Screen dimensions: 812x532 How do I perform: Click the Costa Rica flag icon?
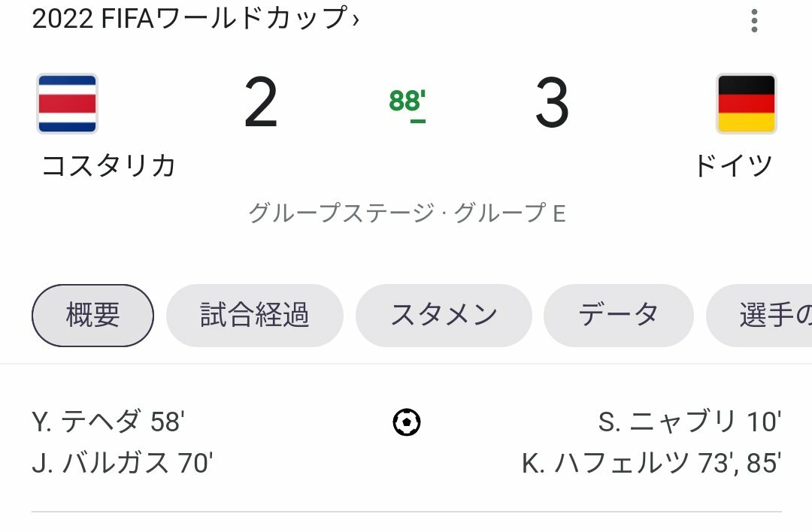(67, 104)
